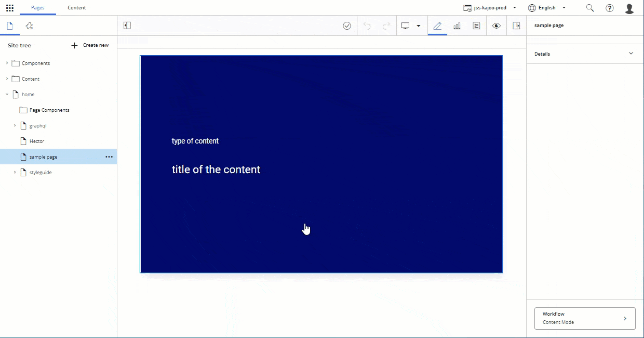
Task: Select Page Components folder
Action: point(49,110)
